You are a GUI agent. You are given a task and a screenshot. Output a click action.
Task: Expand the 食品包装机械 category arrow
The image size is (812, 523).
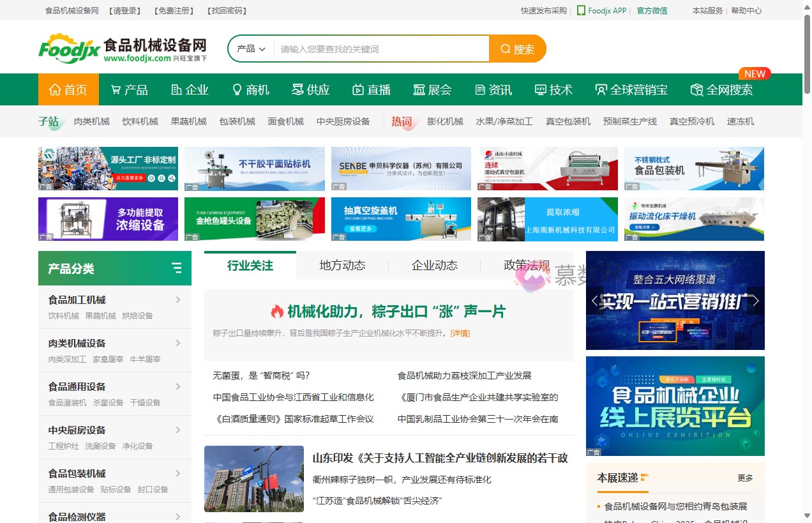pos(178,474)
